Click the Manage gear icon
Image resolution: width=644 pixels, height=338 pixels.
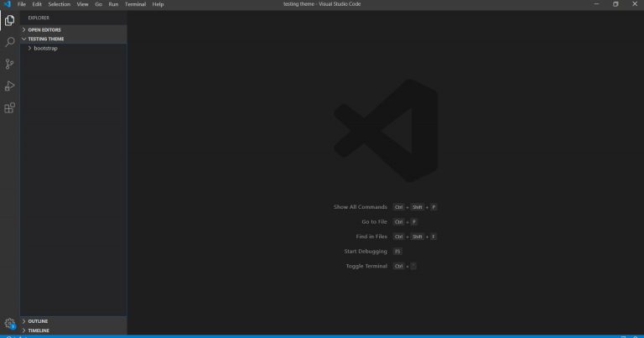point(10,323)
